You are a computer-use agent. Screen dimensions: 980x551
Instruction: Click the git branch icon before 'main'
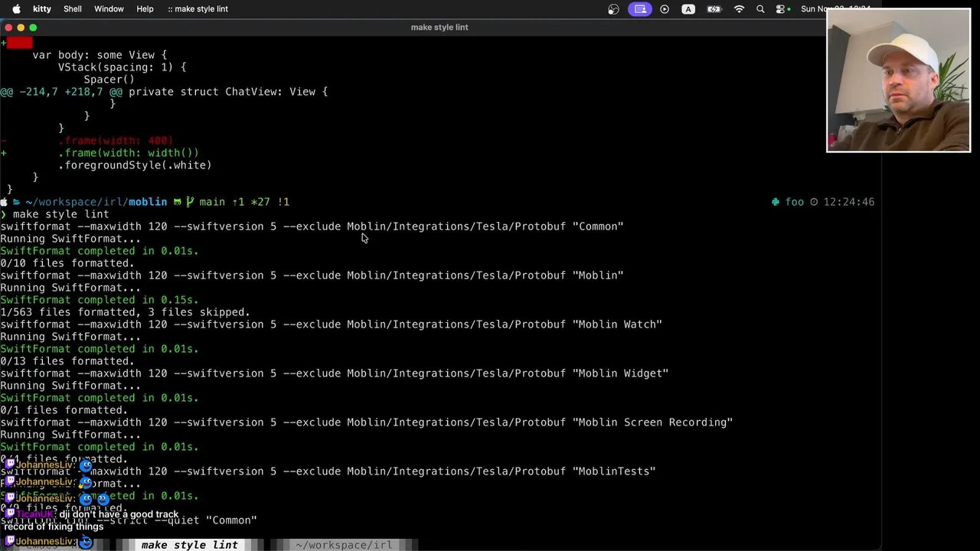point(190,202)
